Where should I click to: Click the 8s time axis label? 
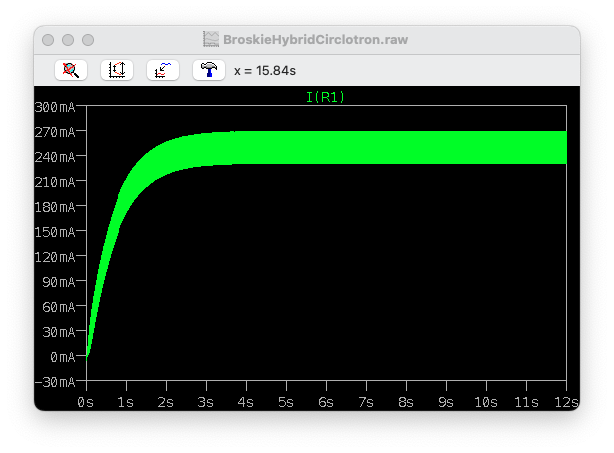coord(406,402)
